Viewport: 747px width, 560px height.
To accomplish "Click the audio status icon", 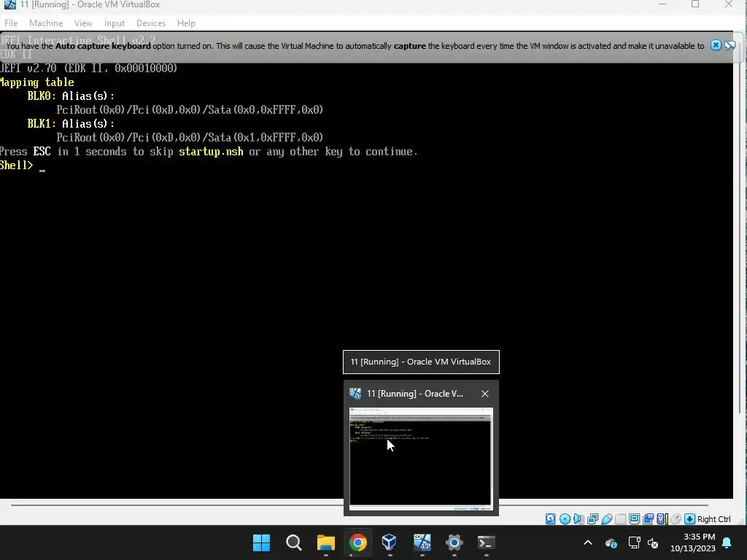I will (578, 519).
